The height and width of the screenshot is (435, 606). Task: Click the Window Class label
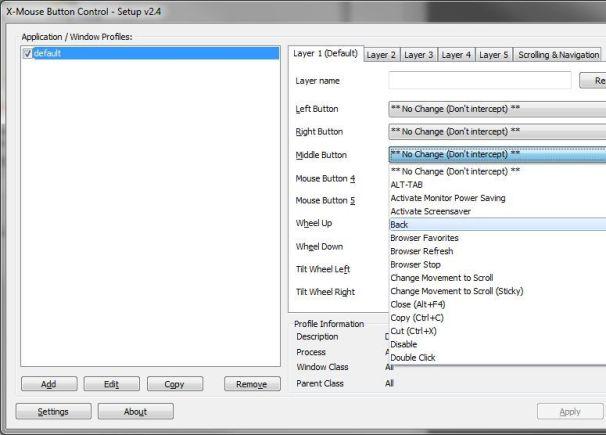coord(322,367)
